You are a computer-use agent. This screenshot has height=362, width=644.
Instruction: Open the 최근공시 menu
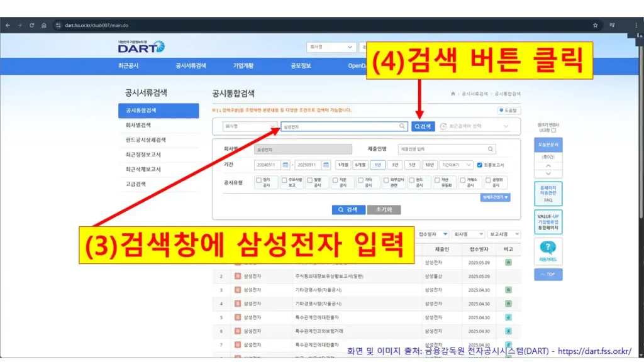click(128, 65)
